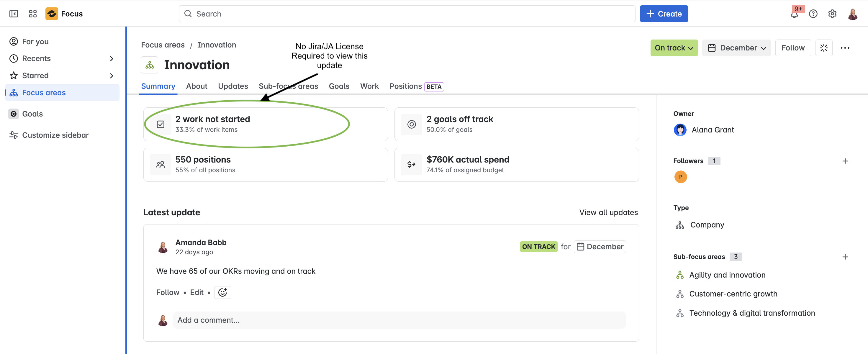Switch to the Goals tab
The height and width of the screenshot is (354, 868).
click(x=339, y=86)
